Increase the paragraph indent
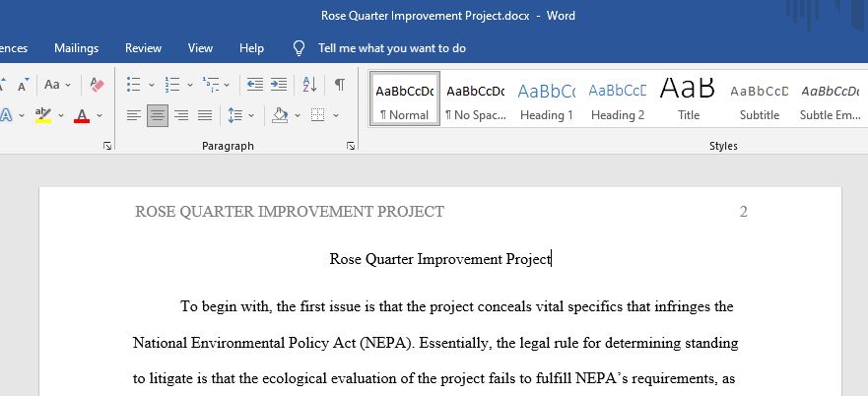Viewport: 868px width, 396px height. tap(279, 84)
